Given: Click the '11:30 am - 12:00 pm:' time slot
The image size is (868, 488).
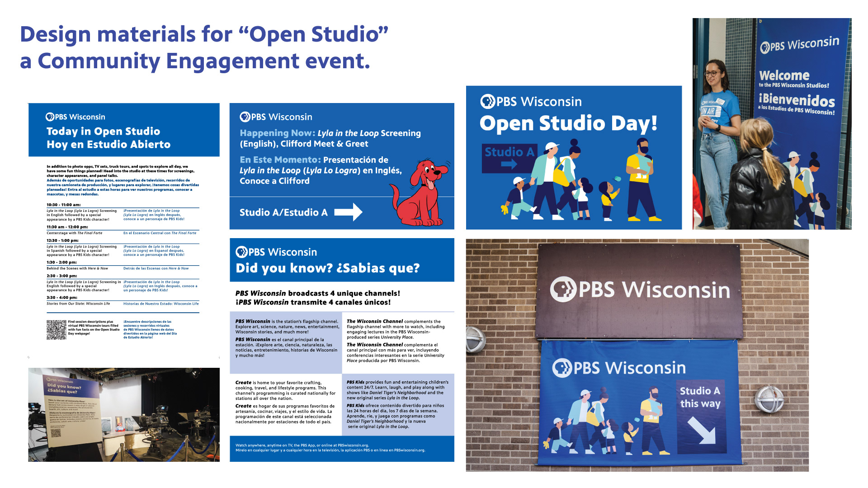Looking at the screenshot, I should coord(67,227).
